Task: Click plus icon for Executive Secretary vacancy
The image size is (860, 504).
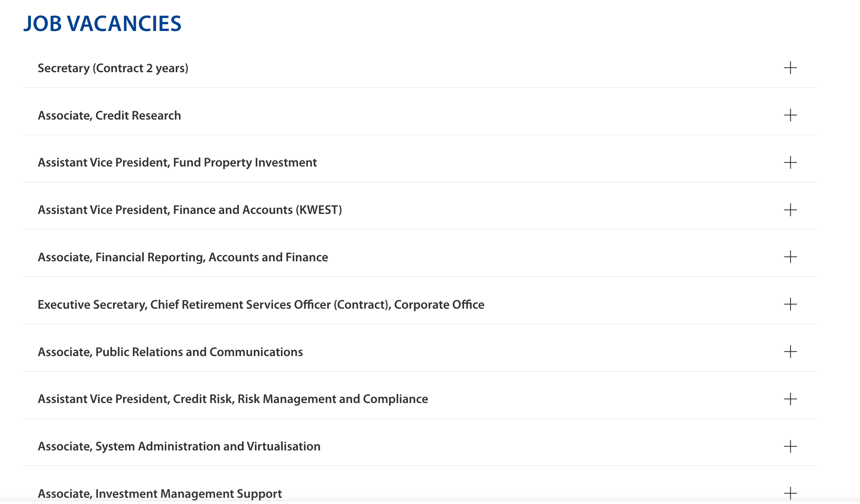Action: (790, 305)
